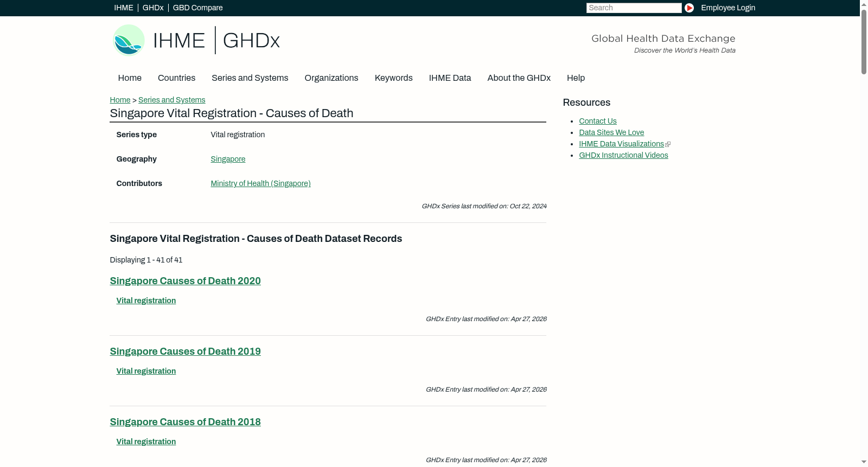
Task: Click the Employee Login link
Action: [x=728, y=8]
